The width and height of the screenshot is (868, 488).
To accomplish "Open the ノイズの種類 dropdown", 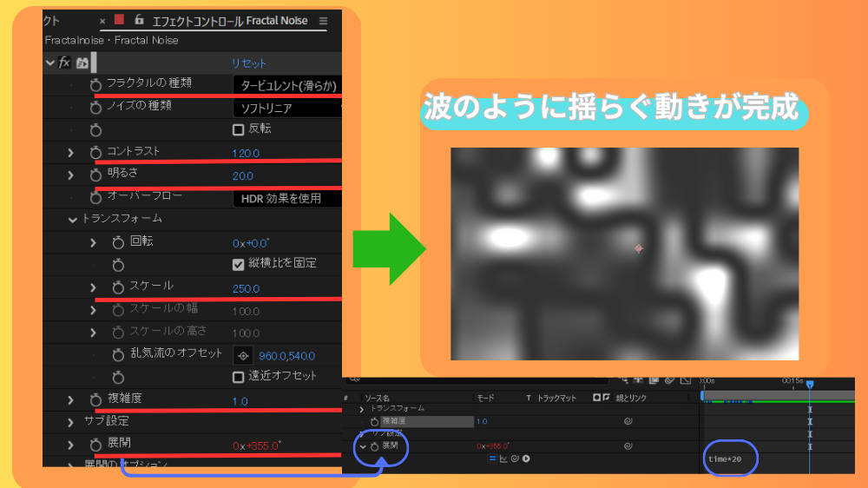I will [x=286, y=108].
